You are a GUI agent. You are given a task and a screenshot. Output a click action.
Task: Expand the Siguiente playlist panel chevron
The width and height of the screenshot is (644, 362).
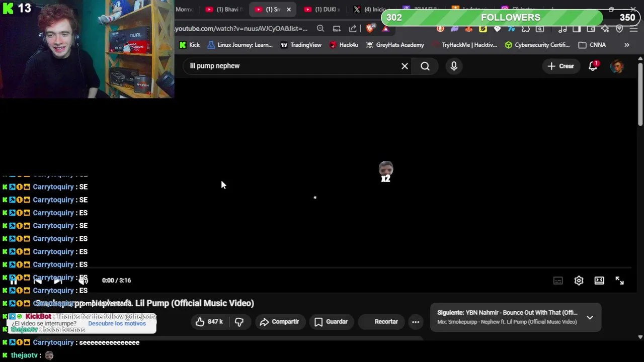click(x=590, y=317)
